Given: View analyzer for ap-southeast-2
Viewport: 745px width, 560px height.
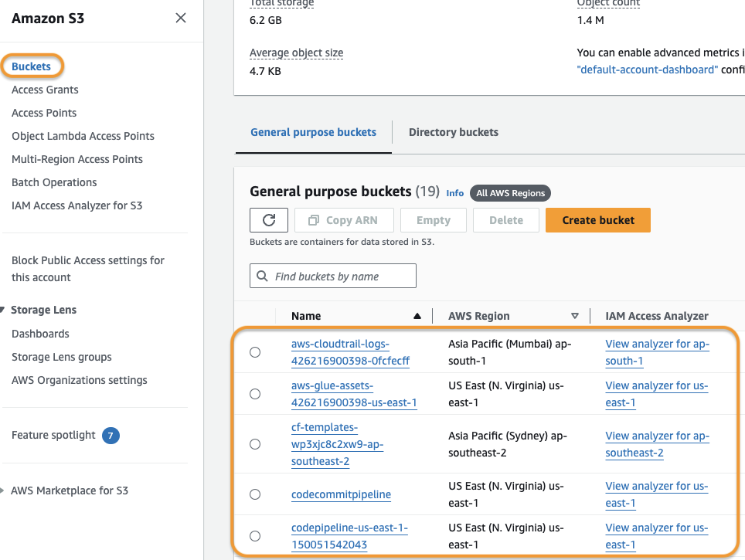Looking at the screenshot, I should tap(657, 444).
